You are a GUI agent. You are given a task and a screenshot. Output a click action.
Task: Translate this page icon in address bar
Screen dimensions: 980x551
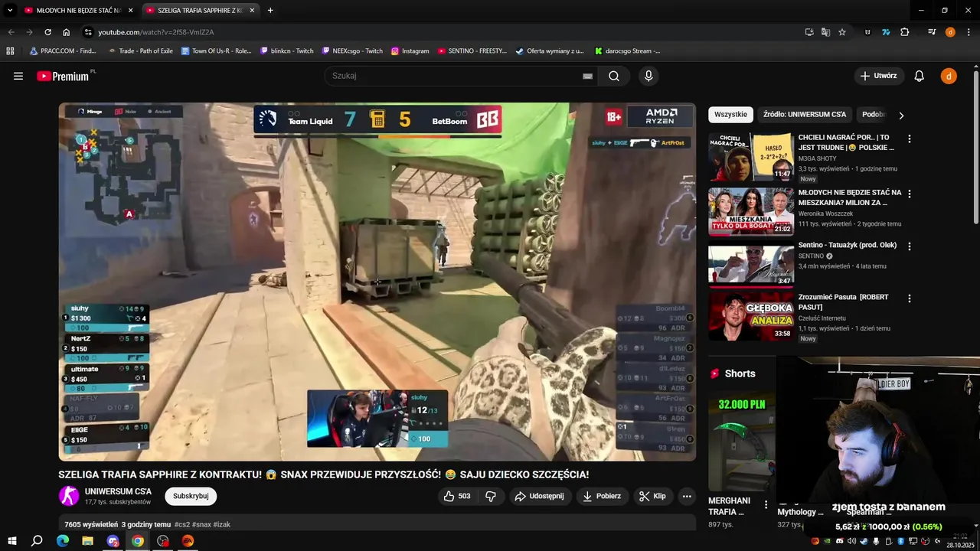(x=825, y=32)
